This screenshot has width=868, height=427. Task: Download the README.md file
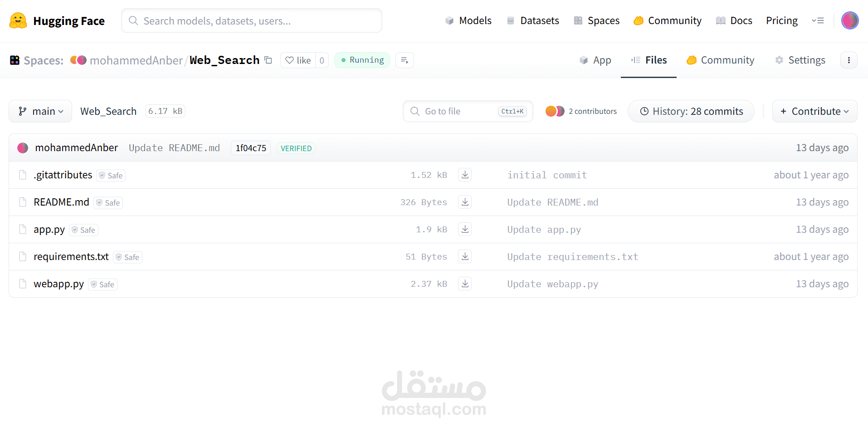pos(465,202)
